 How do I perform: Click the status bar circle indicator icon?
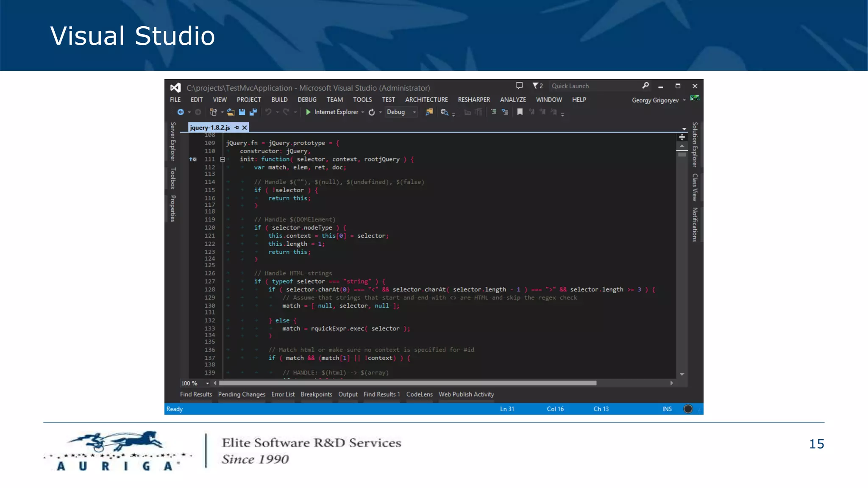688,409
